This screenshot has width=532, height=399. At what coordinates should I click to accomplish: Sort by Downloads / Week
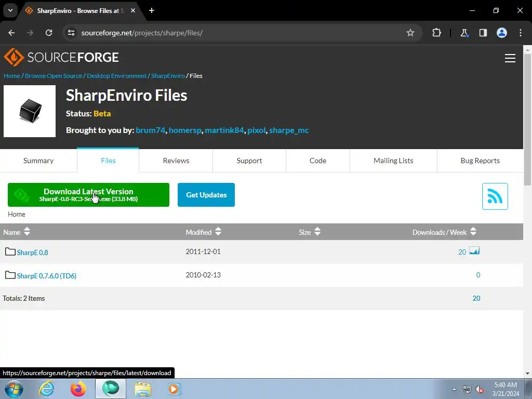click(x=445, y=232)
